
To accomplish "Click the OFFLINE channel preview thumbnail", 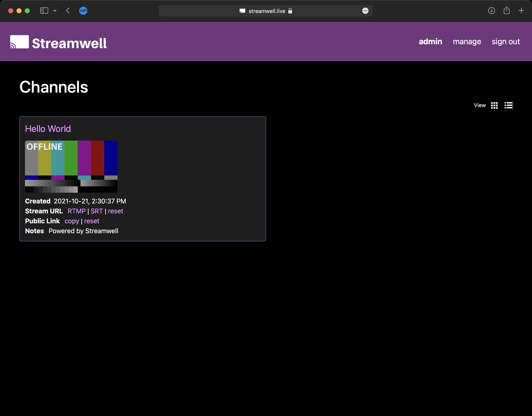I will [x=71, y=167].
